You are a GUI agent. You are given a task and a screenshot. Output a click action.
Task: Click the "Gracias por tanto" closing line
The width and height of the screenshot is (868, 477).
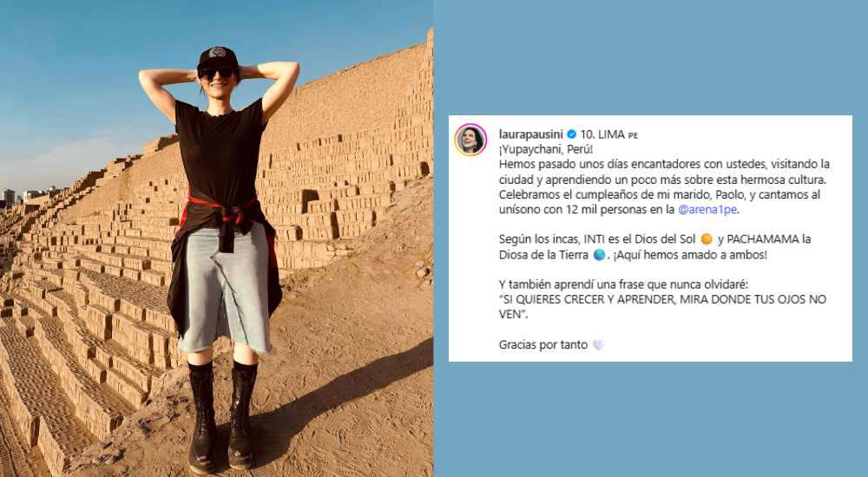[543, 345]
